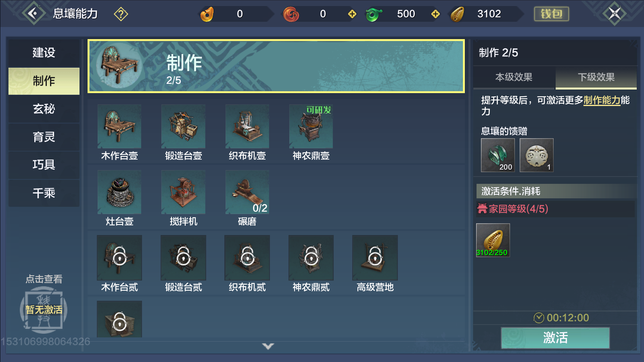Select the 搅拌机 mixer icon
644x362 pixels.
183,192
